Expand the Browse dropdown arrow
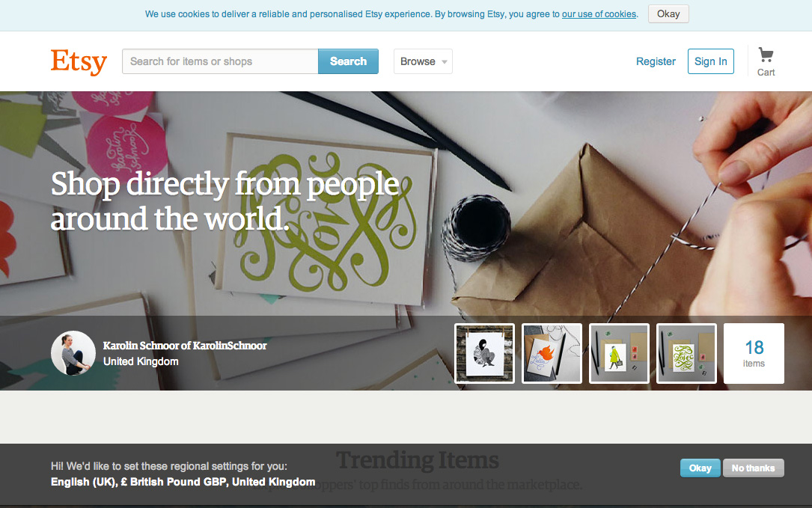812x508 pixels. pos(445,61)
